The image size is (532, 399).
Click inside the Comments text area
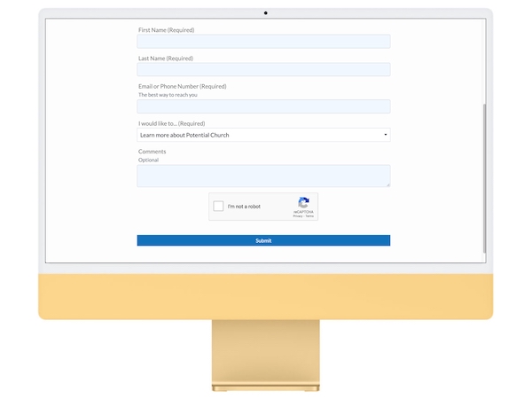(x=263, y=175)
